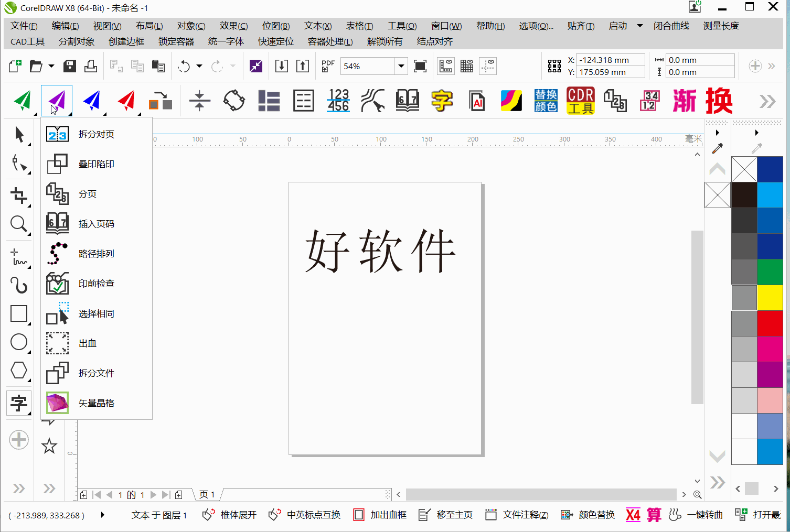This screenshot has height=532, width=790.
Task: Click the eyedropper icon above palette
Action: 717,149
